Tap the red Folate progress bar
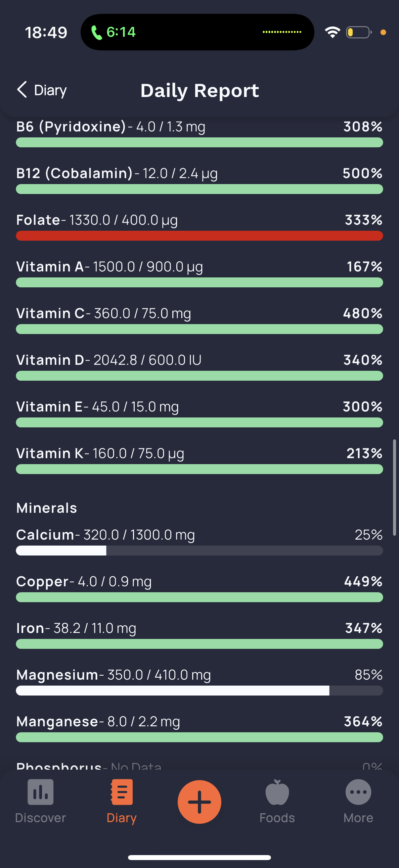 [x=199, y=236]
